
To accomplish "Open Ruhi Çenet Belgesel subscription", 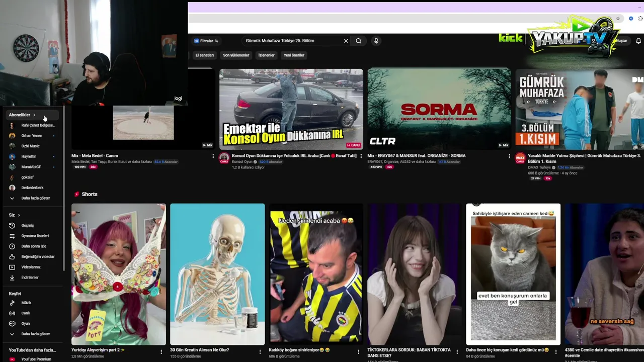I will click(33, 125).
